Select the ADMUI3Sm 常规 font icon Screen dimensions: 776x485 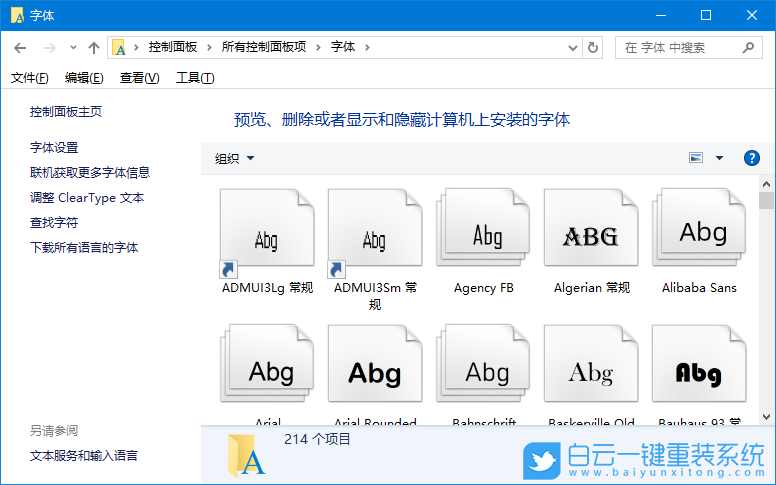375,233
